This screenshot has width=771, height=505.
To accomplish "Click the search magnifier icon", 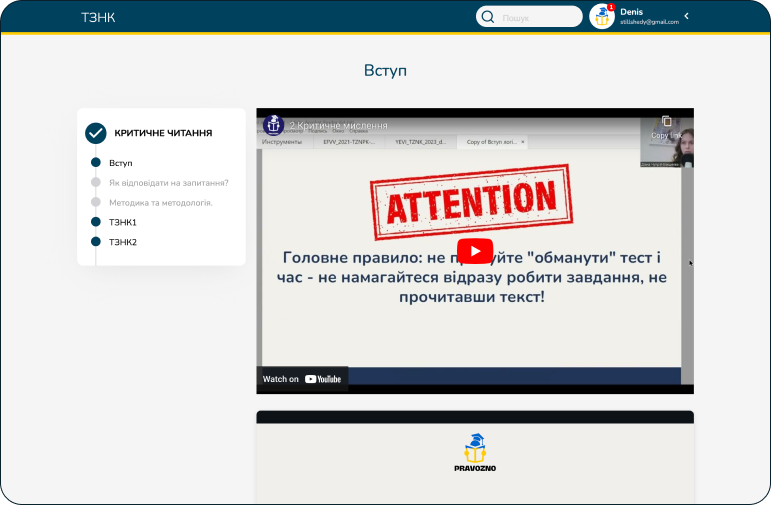I will [487, 17].
